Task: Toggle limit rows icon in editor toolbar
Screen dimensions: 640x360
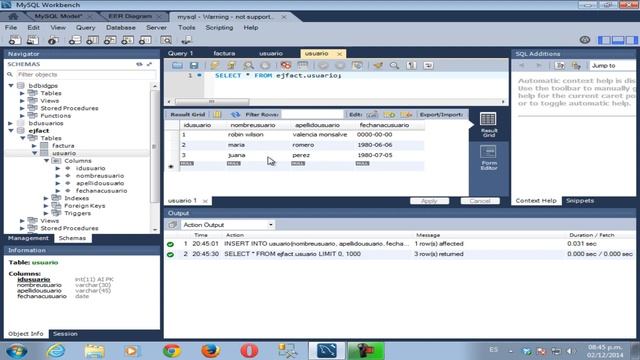Action: click(x=303, y=65)
